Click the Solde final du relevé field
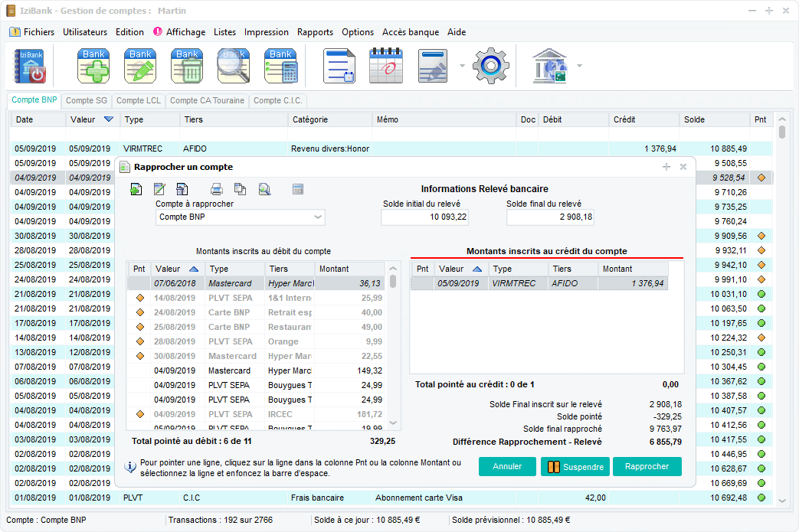799x532 pixels. (549, 217)
